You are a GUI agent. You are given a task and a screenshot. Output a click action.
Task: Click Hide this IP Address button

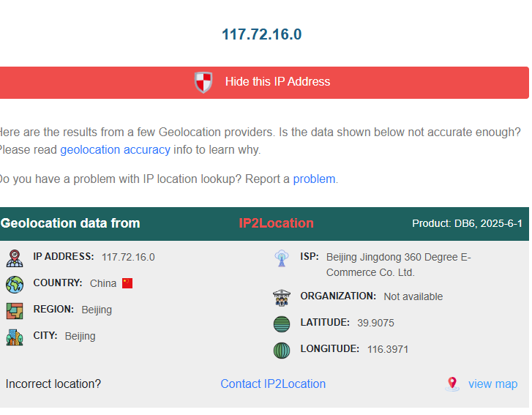(264, 83)
